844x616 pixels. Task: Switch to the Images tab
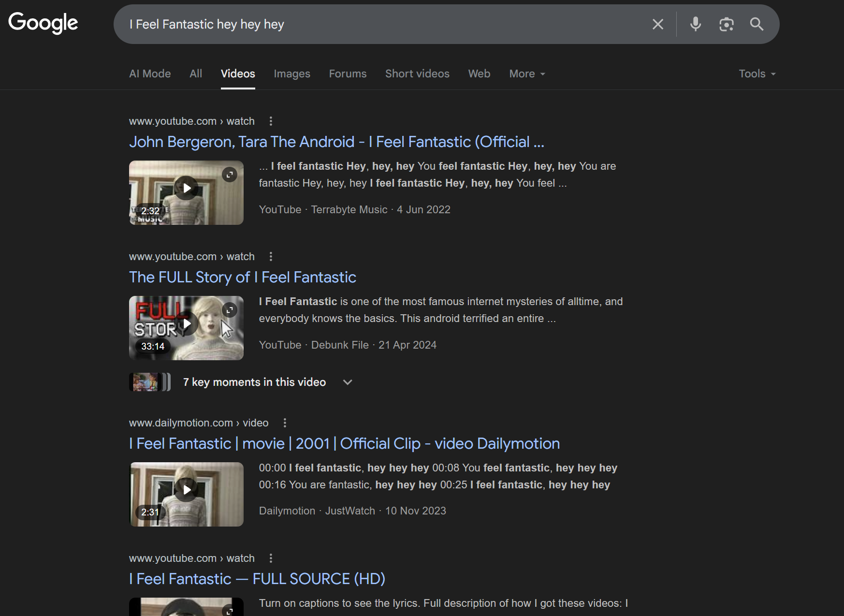point(292,74)
